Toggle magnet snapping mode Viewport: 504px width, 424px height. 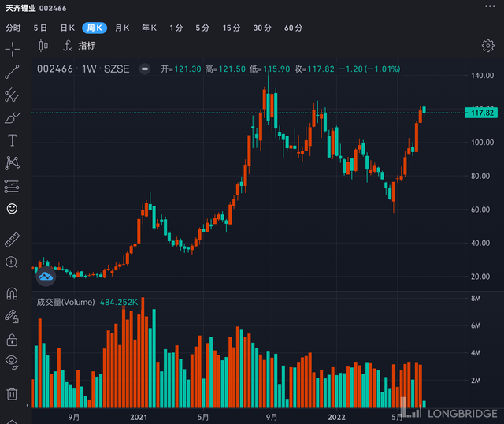click(13, 294)
